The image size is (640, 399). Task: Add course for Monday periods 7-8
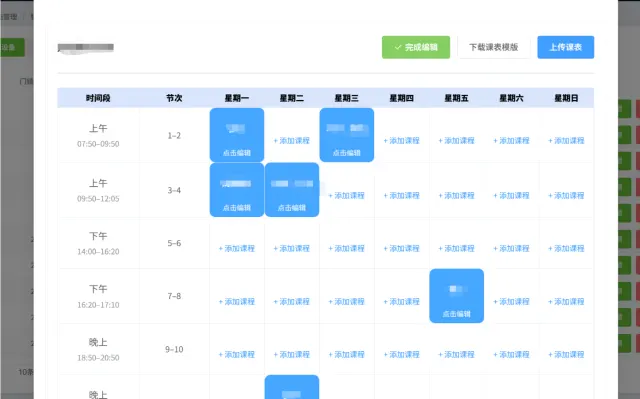point(237,302)
